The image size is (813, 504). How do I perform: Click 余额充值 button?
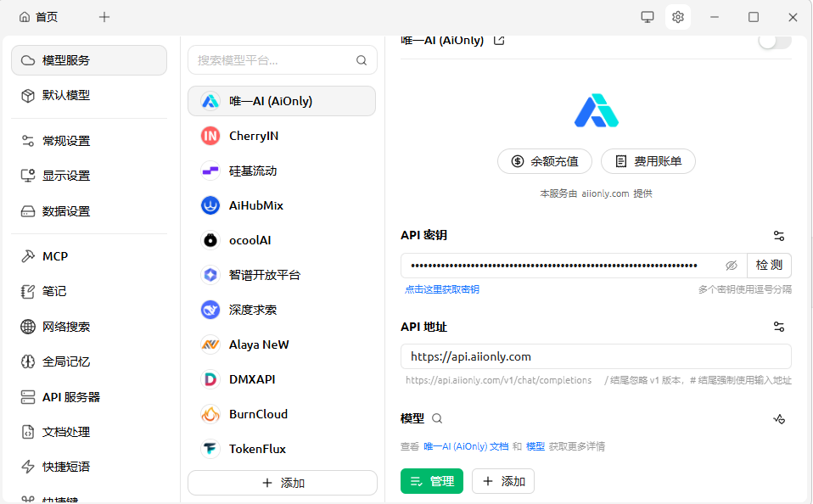[545, 161]
